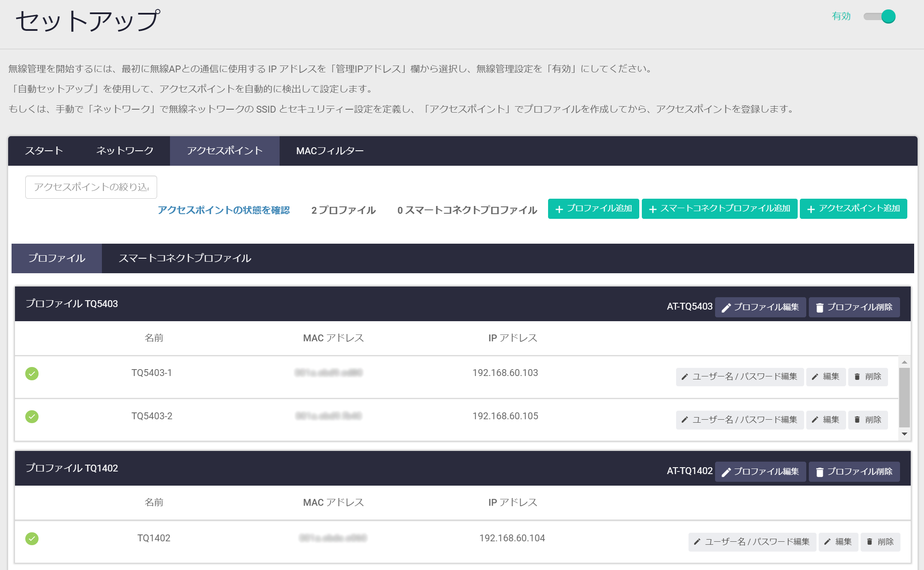
Task: Click scroll-up arrow in TQ5403 list
Action: [904, 362]
